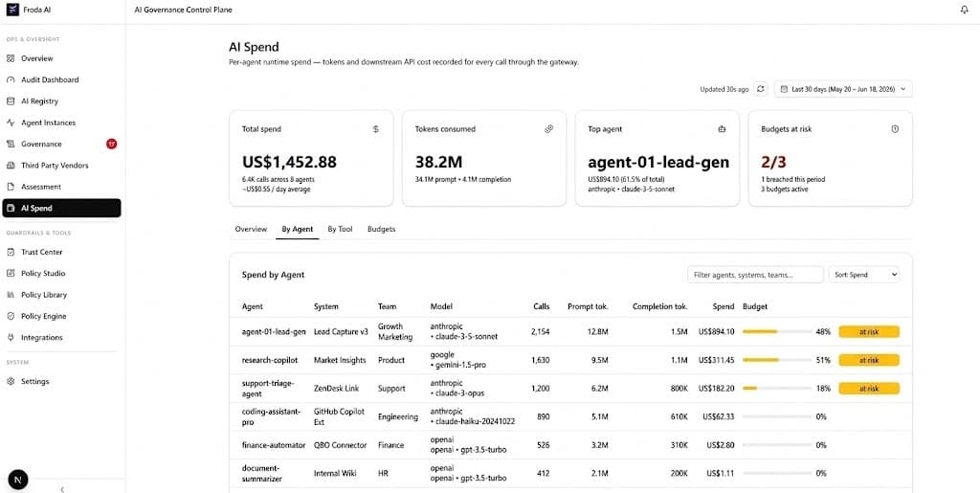The image size is (980, 493).
Task: Open the Last 30 days date dropdown
Action: click(844, 89)
